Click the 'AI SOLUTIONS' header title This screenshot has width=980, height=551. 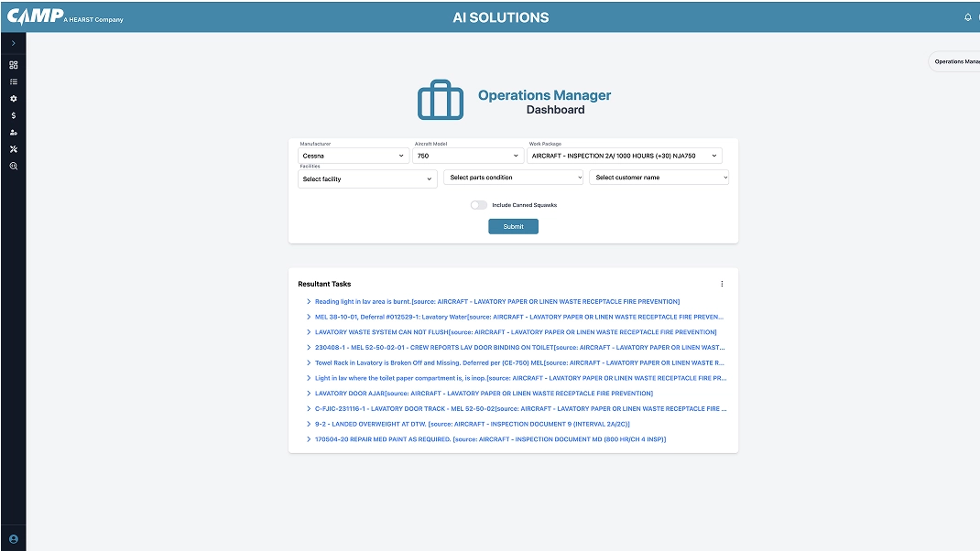tap(501, 17)
